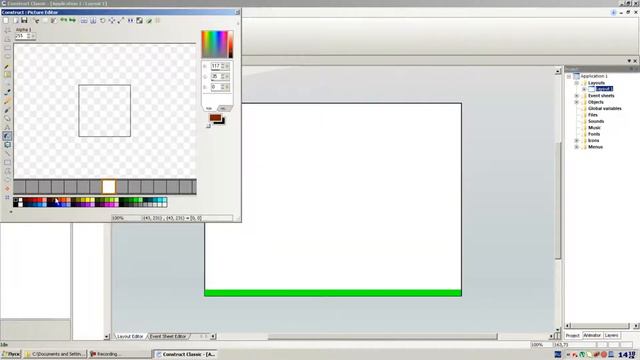Select Global variables in the Project tree
This screenshot has width=640, height=360.
[x=604, y=109]
